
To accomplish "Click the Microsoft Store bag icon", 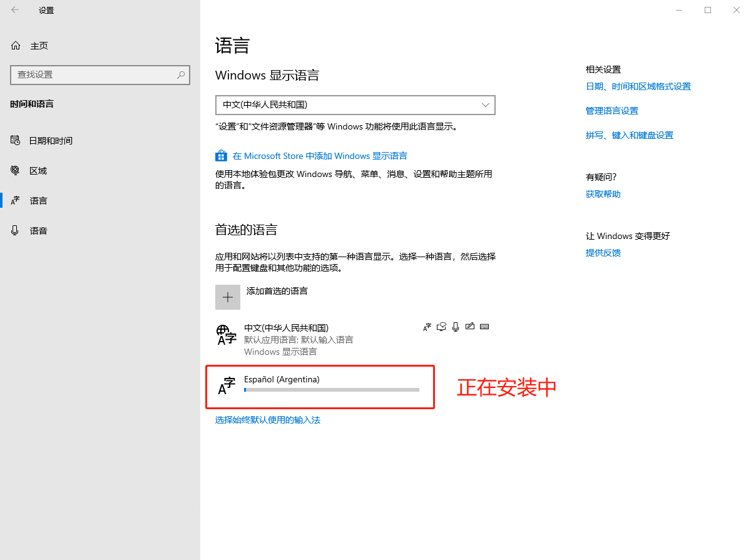I will pyautogui.click(x=221, y=156).
